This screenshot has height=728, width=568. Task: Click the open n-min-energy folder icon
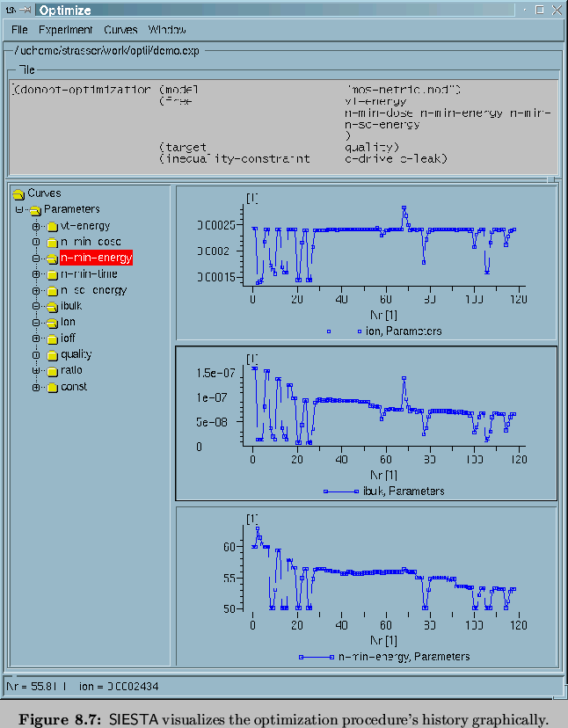(52, 258)
